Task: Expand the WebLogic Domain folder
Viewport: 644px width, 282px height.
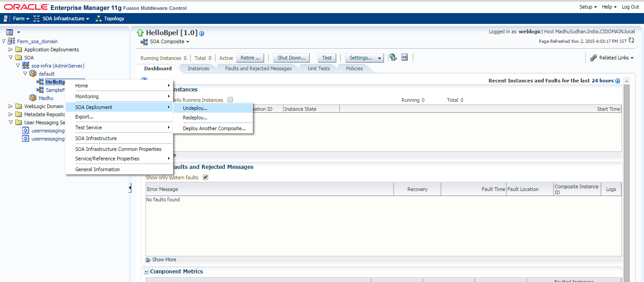Action: [x=11, y=106]
